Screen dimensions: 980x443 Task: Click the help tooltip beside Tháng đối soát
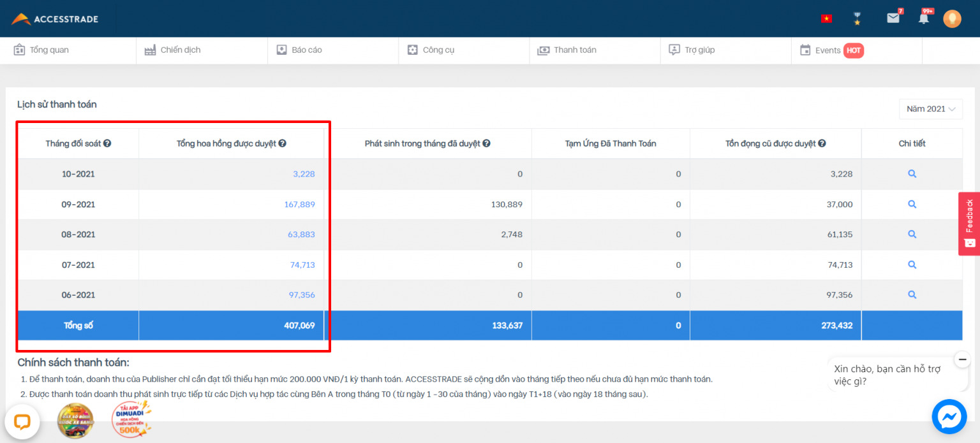107,143
